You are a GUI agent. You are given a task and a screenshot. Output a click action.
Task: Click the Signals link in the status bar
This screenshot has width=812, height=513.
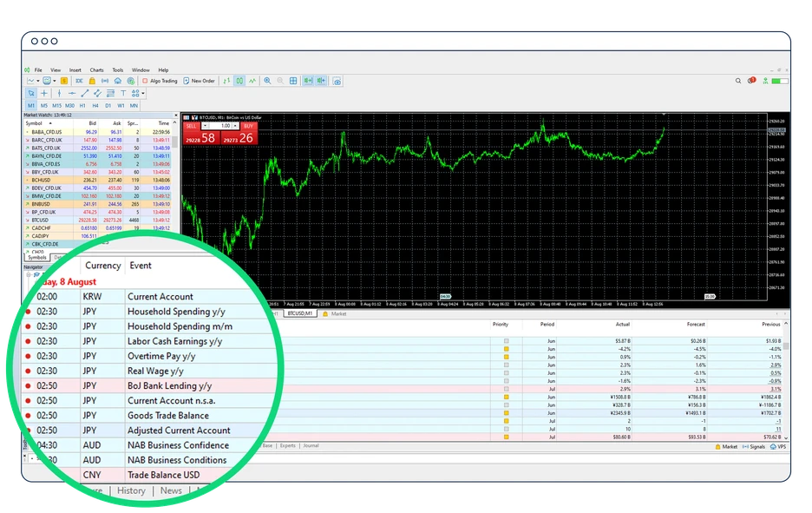[x=754, y=447]
